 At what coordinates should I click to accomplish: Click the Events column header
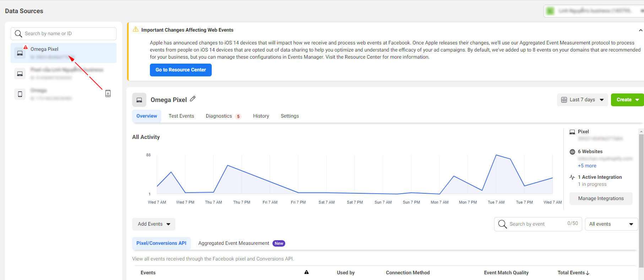148,273
